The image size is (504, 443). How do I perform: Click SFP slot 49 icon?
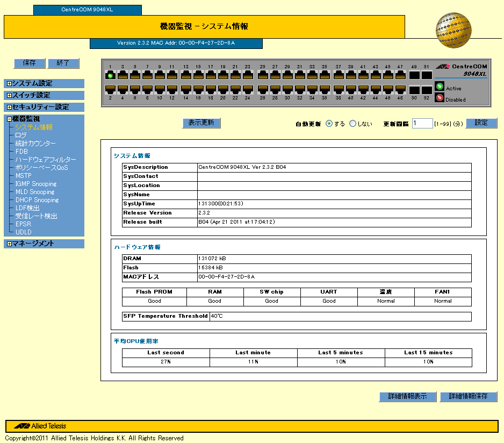(x=414, y=75)
